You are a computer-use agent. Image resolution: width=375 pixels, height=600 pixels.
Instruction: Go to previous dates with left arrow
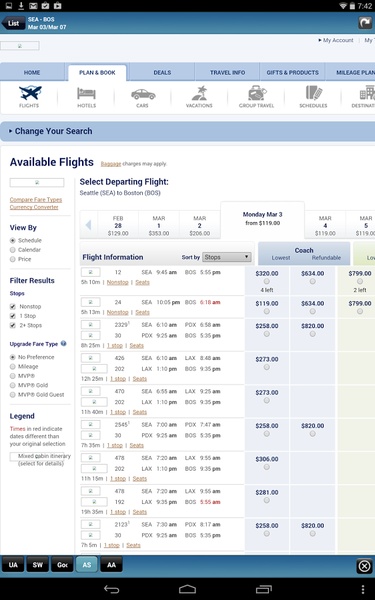coord(88,225)
